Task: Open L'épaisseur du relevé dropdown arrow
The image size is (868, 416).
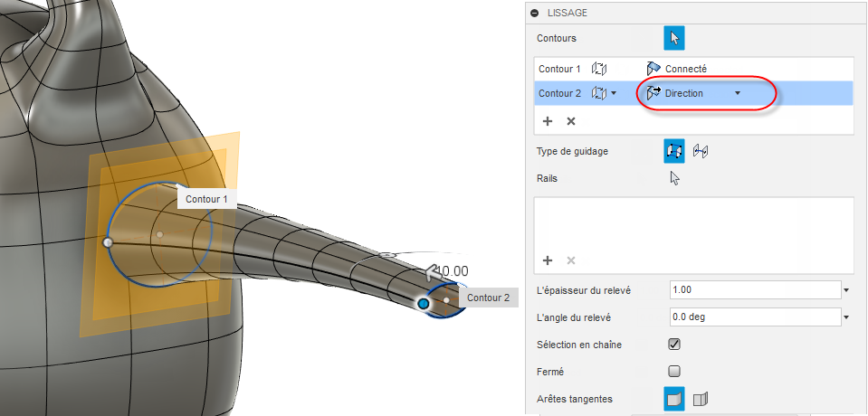Action: (x=846, y=290)
